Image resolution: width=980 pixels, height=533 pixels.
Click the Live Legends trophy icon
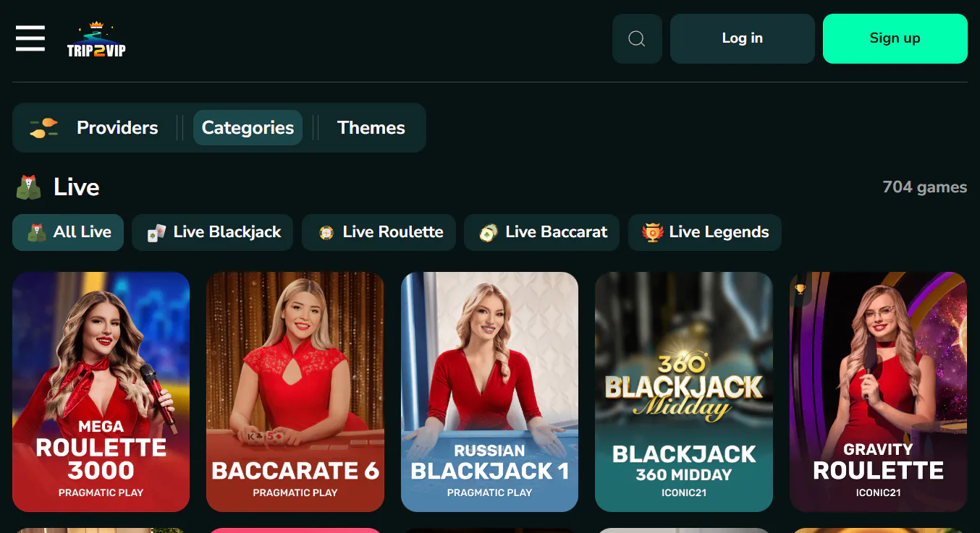[652, 232]
